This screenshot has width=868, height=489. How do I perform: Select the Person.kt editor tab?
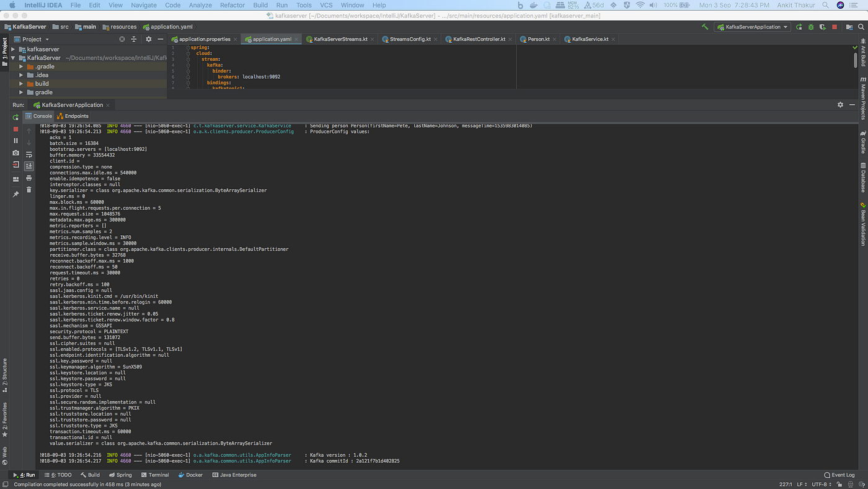click(x=537, y=38)
